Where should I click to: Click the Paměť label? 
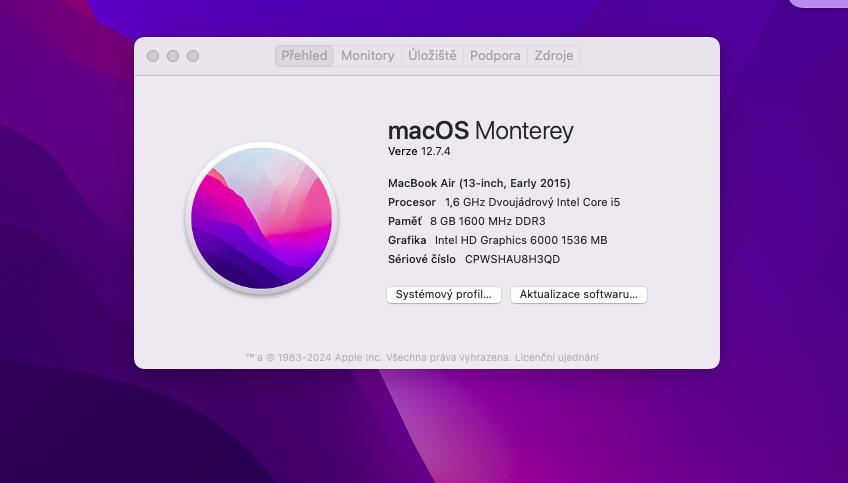[x=405, y=221]
